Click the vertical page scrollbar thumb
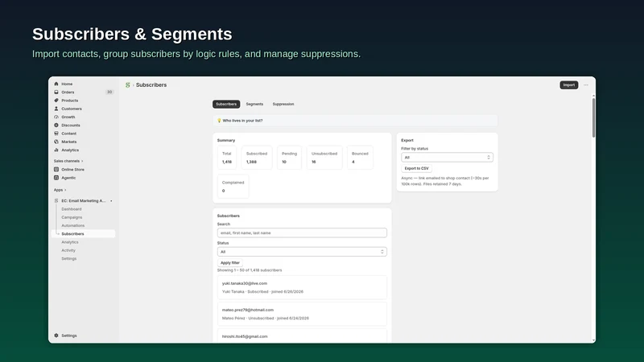This screenshot has height=362, width=644. (593, 117)
